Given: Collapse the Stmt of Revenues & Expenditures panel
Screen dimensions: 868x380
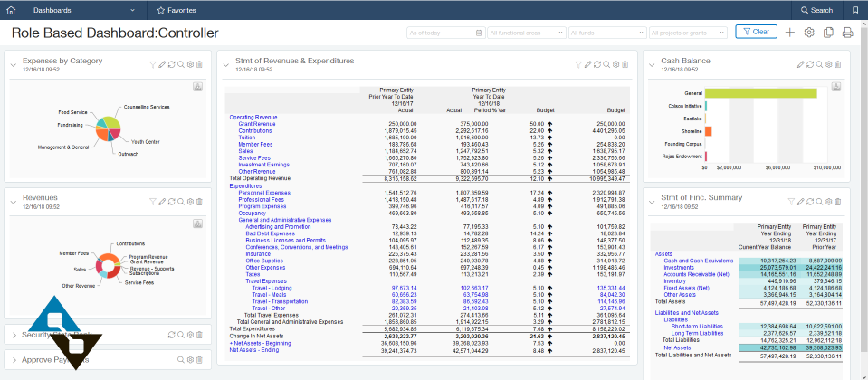Looking at the screenshot, I should click(226, 65).
